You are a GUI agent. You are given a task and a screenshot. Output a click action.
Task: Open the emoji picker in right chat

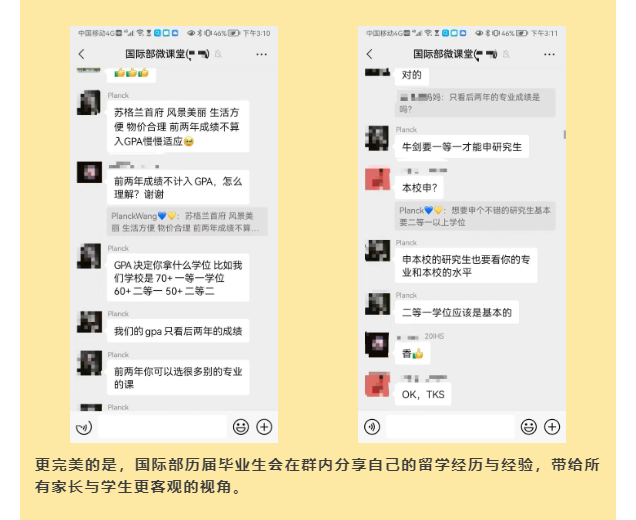(x=529, y=427)
